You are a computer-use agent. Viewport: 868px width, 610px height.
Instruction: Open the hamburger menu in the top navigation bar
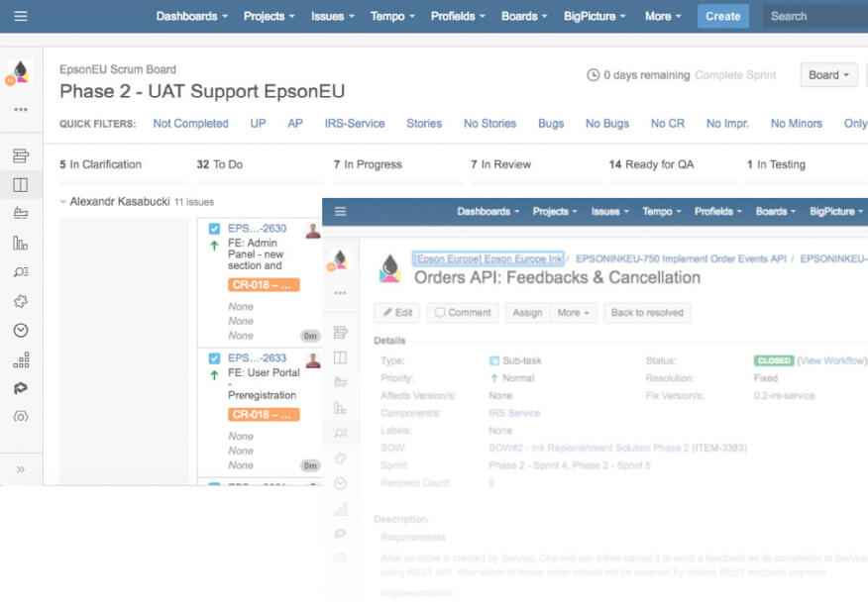tap(21, 16)
